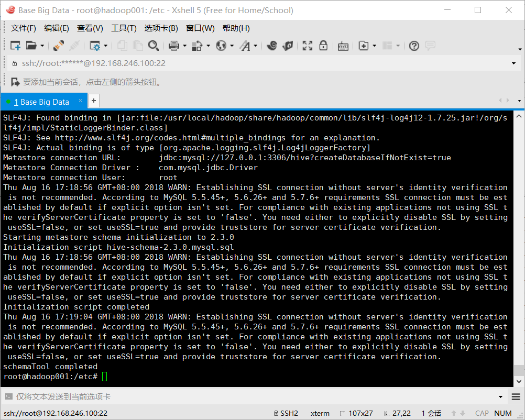Open the 文件(F) menu
The height and width of the screenshot is (420, 525).
24,28
